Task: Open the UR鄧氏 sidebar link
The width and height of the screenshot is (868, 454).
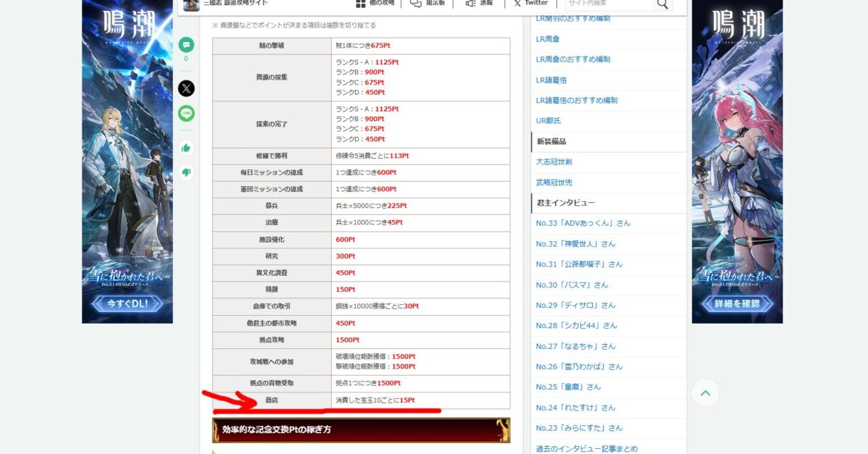Action: (x=548, y=120)
